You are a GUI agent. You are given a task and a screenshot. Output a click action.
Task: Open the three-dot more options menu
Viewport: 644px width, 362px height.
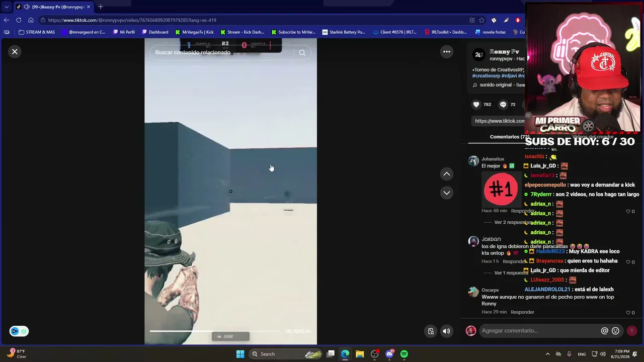[446, 51]
